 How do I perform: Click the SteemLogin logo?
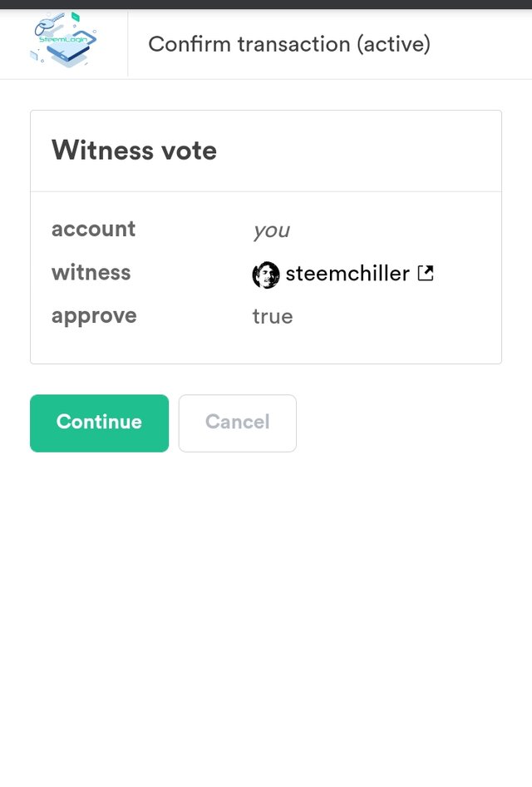coord(64,40)
